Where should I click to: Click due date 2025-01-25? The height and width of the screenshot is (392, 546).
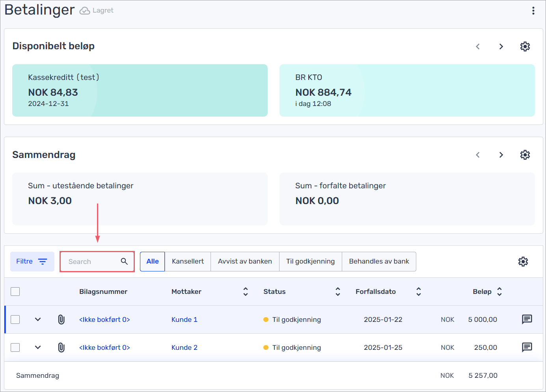point(383,347)
